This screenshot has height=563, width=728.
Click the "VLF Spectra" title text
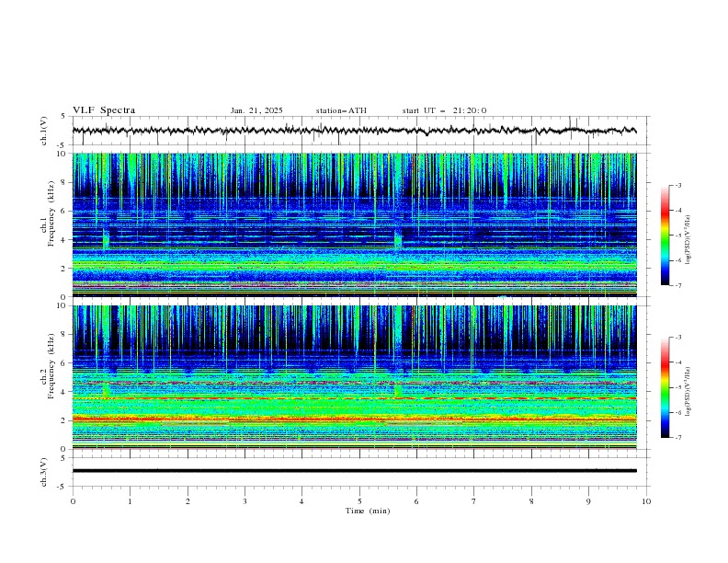pos(104,110)
